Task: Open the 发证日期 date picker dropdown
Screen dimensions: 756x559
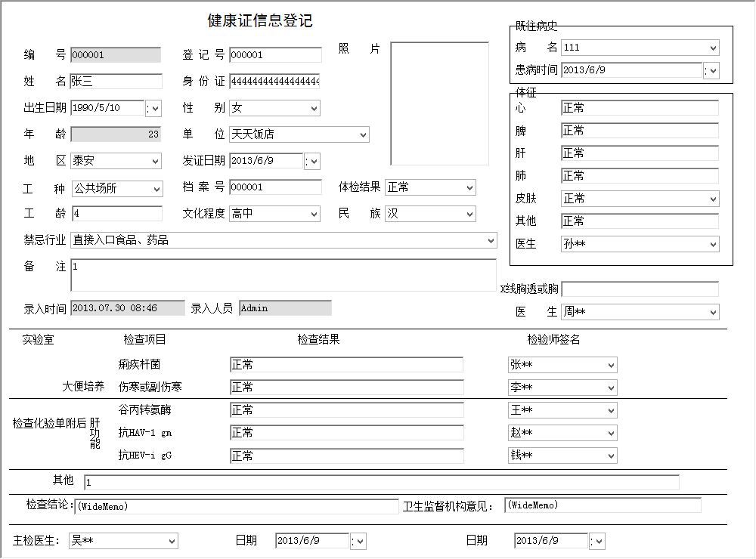Action: click(312, 162)
